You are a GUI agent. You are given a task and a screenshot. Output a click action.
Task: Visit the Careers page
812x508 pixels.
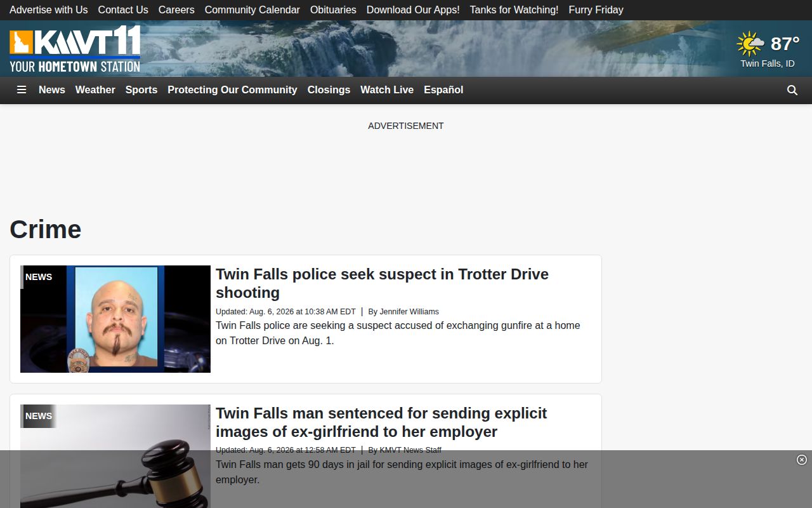176,10
